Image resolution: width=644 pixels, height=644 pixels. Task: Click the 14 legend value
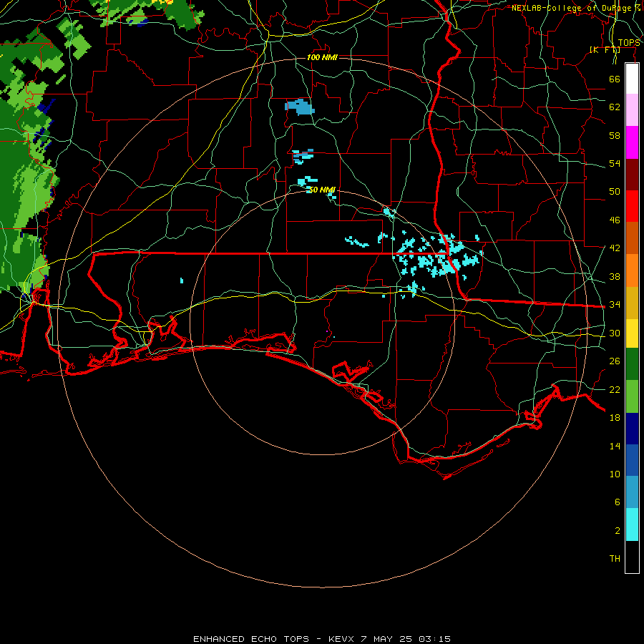[615, 446]
